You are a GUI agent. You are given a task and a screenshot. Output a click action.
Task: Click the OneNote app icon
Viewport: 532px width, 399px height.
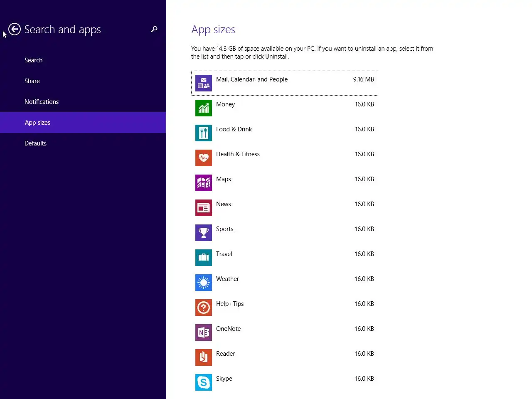click(x=204, y=332)
